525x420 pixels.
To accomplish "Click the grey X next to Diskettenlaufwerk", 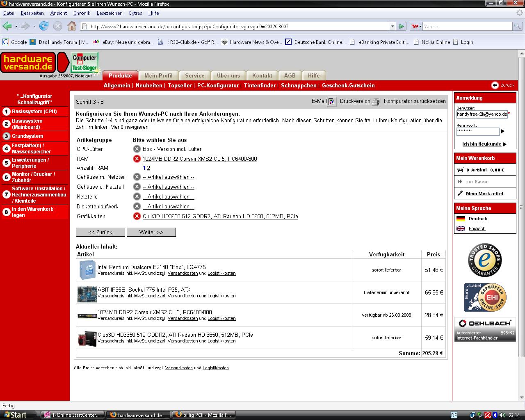I will [137, 206].
